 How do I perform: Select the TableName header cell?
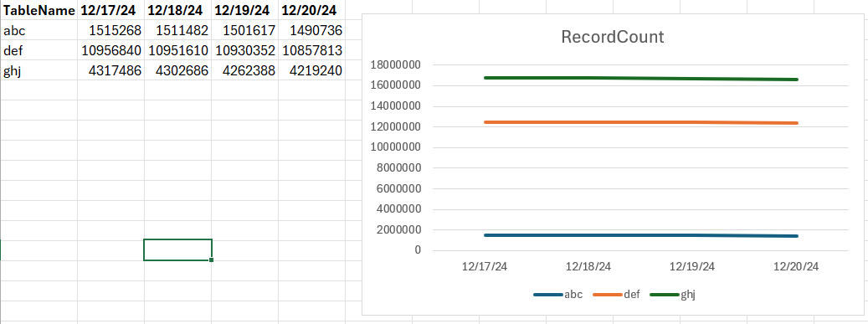pos(39,10)
